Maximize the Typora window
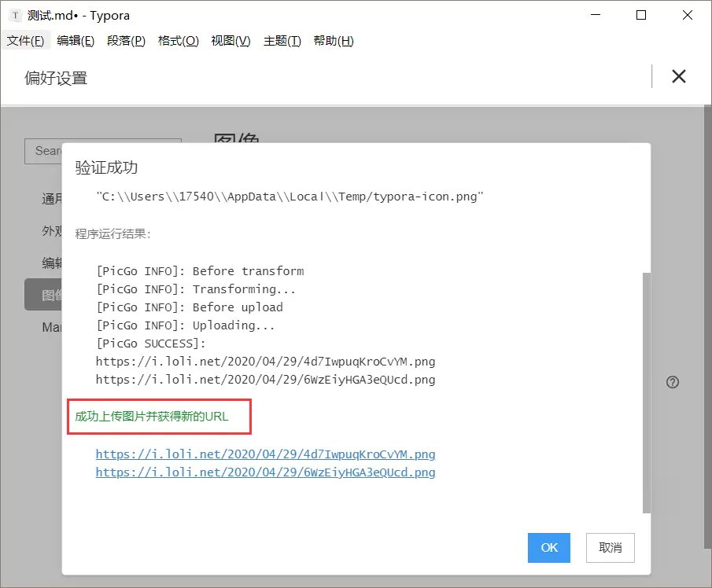The image size is (712, 588). (x=640, y=15)
